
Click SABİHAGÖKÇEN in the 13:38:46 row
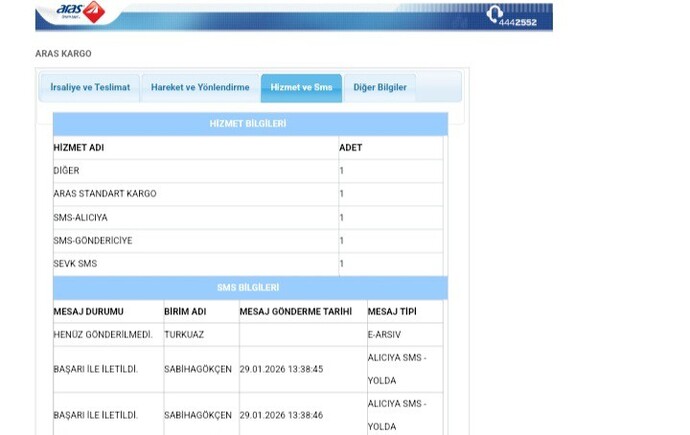198,415
